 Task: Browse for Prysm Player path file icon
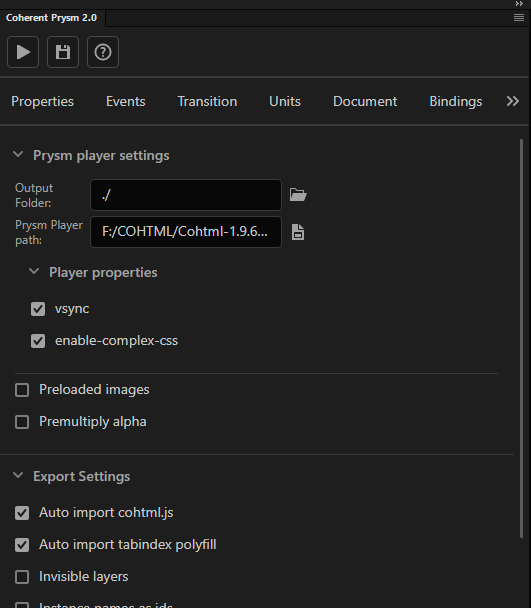[298, 232]
